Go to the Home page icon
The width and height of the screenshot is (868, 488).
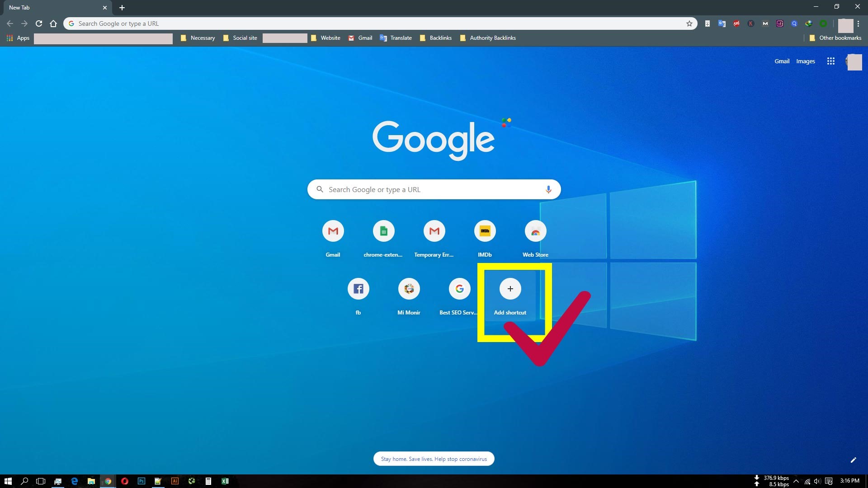click(x=53, y=23)
